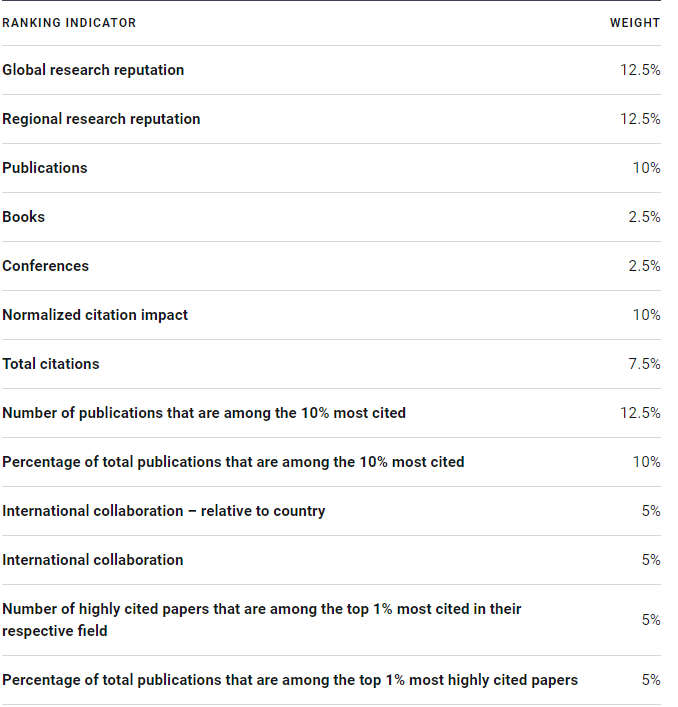
Task: Click the Conferences indicator label
Action: coord(46,266)
